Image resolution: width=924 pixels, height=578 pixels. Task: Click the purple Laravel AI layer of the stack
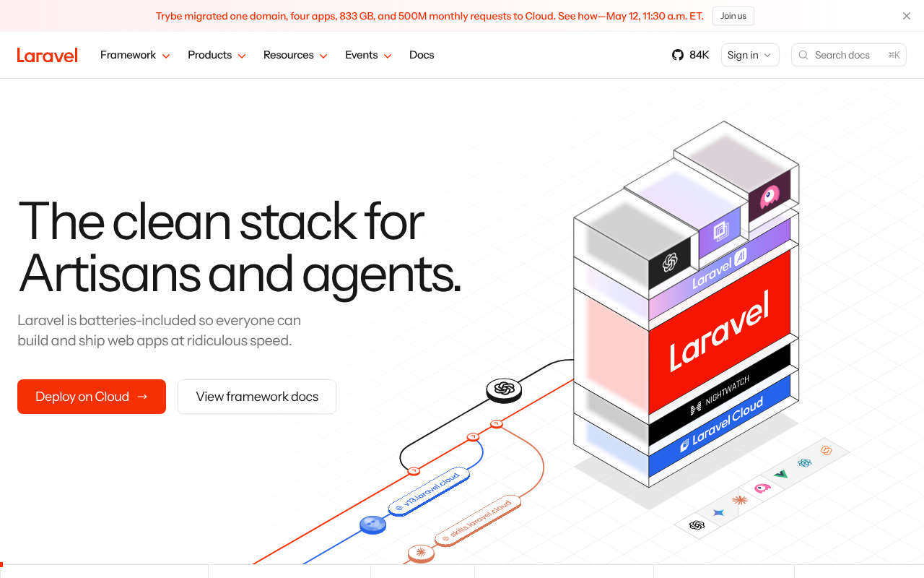pos(720,269)
